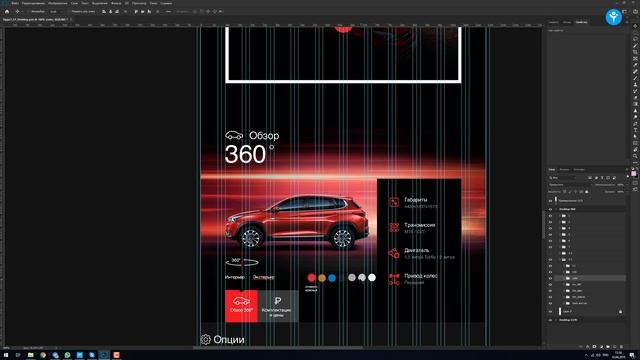640x360 pixels.
Task: Toggle the Auto-Select checkbox in options bar
Action: coord(29,11)
